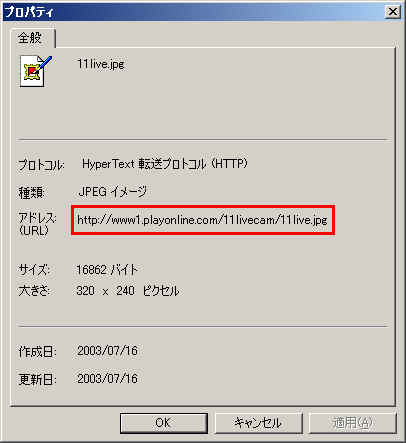This screenshot has height=443, width=406.
Task: Select the 全般 tab
Action: [x=31, y=38]
